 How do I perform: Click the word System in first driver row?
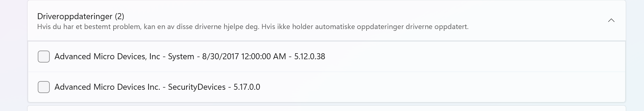click(x=181, y=57)
